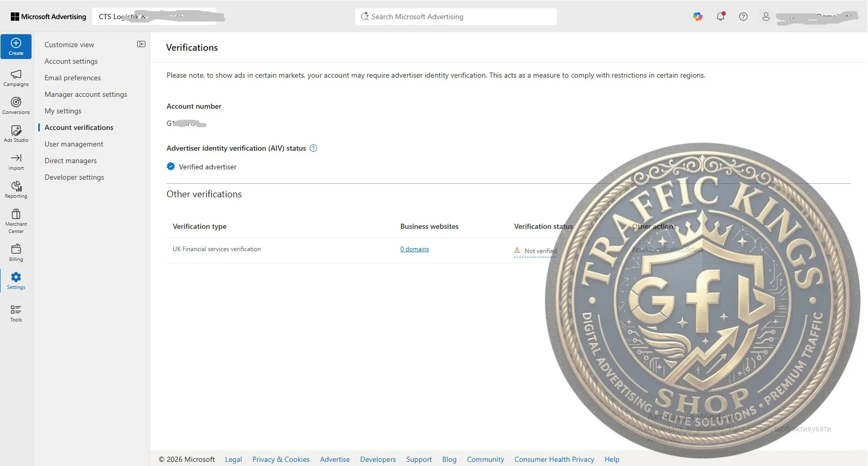This screenshot has height=466, width=868.
Task: Open the Blog footer link
Action: 450,459
